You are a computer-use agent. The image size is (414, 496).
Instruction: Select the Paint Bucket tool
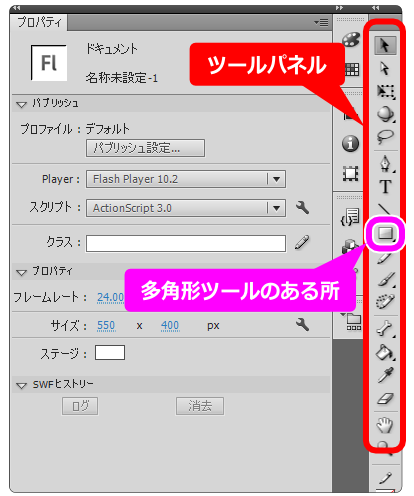pyautogui.click(x=386, y=352)
